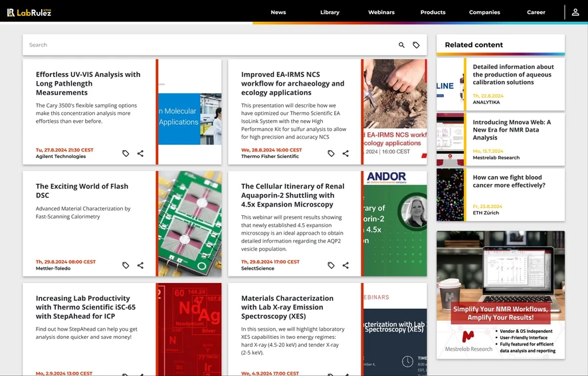Click the archaeology dig EA-IRMS thumbnail

(x=395, y=112)
